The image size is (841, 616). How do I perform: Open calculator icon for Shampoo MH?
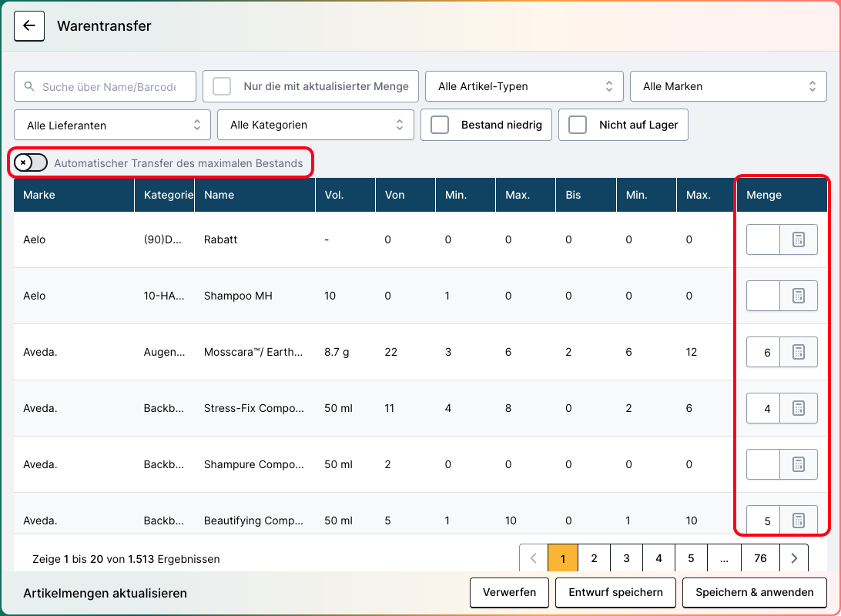(798, 296)
